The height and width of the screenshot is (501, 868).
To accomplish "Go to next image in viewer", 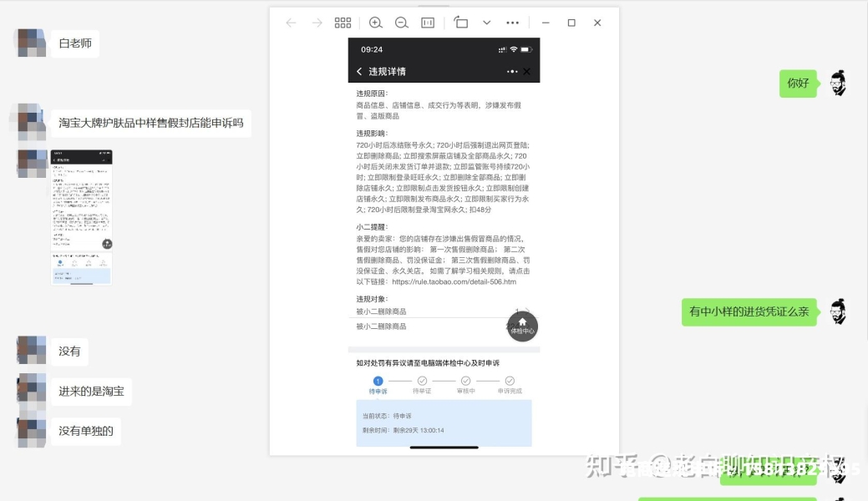I will click(317, 23).
